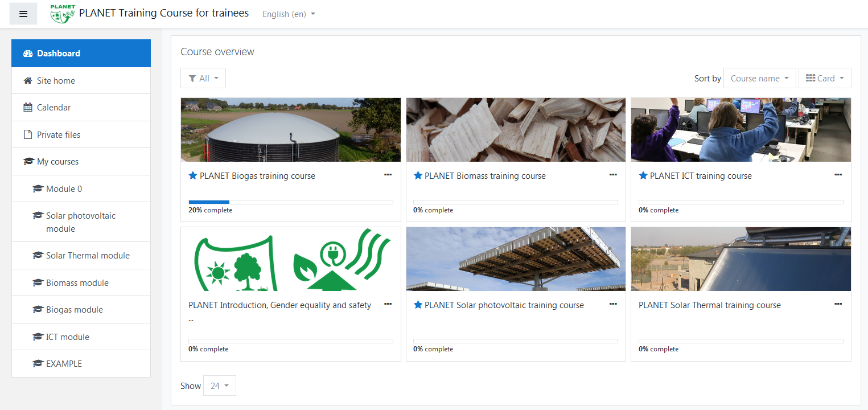The image size is (868, 410).
Task: Click the PLANET logo icon
Action: [62, 14]
